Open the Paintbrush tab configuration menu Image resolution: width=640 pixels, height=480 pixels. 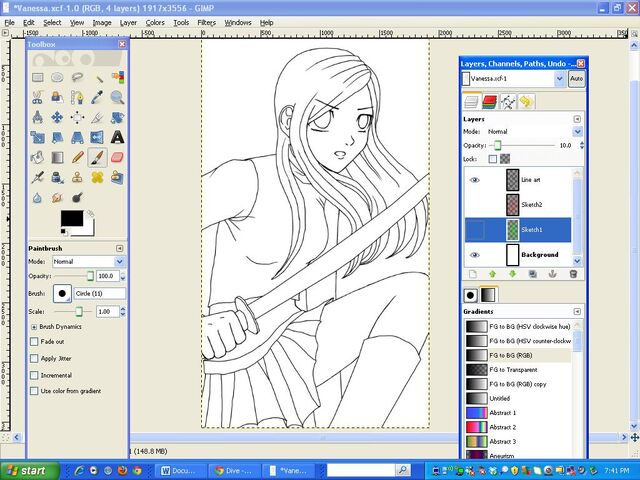(x=119, y=248)
